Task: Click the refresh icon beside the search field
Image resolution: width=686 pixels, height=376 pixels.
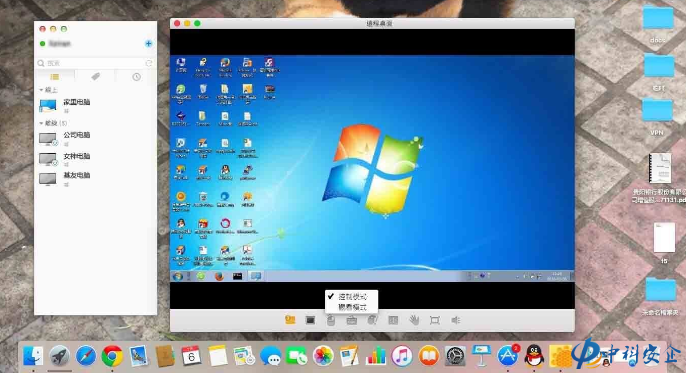Action: tap(149, 63)
